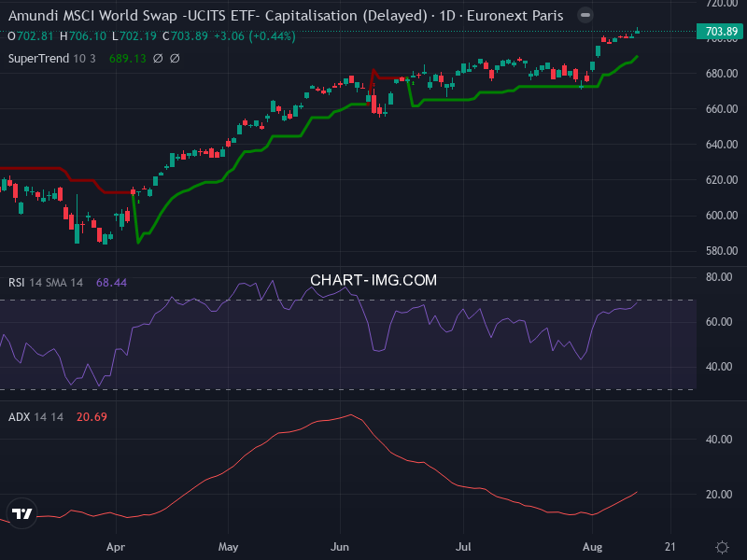Viewport: 747px width, 560px height.
Task: Click the TradingView logo icon
Action: [21, 513]
